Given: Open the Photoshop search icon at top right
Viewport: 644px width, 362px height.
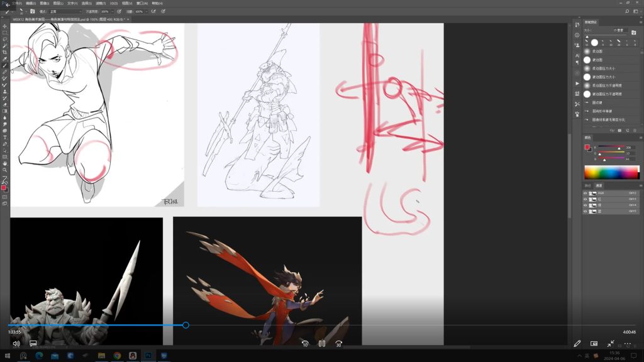Looking at the screenshot, I should [627, 11].
